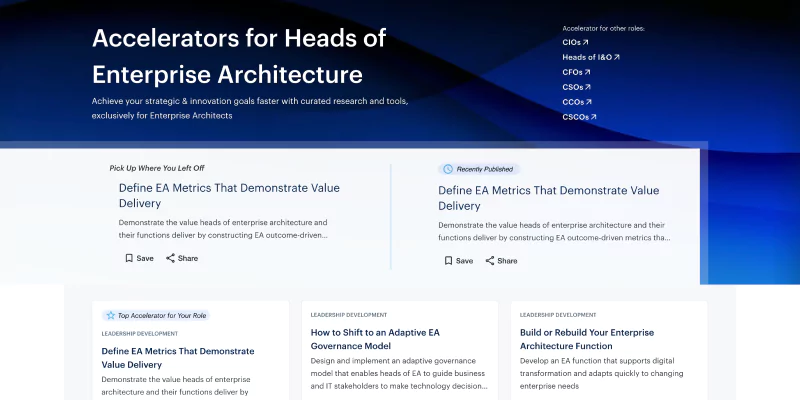Visit the CSCOs role link
Screen dimensions: 800x400
point(579,117)
